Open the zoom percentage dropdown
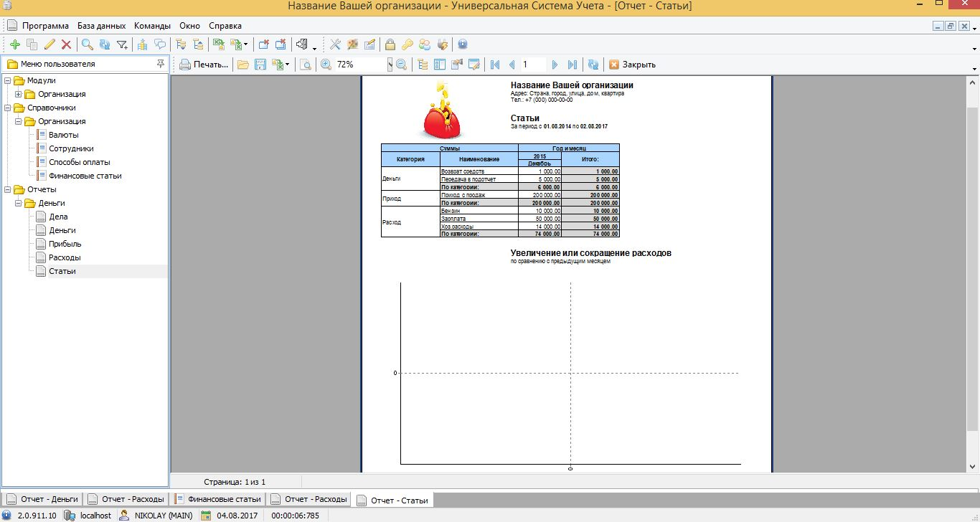This screenshot has width=980, height=522. click(x=390, y=65)
